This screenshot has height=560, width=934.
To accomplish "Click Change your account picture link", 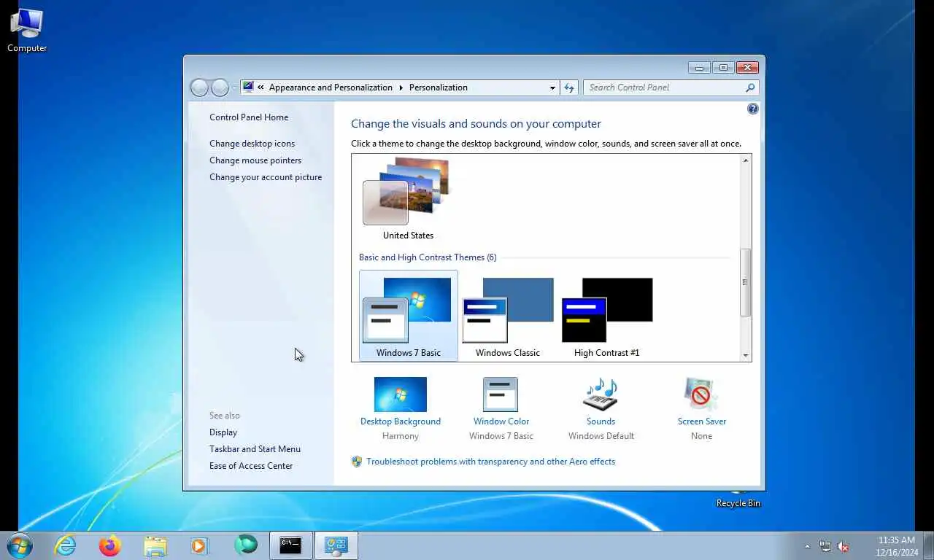I will (266, 177).
